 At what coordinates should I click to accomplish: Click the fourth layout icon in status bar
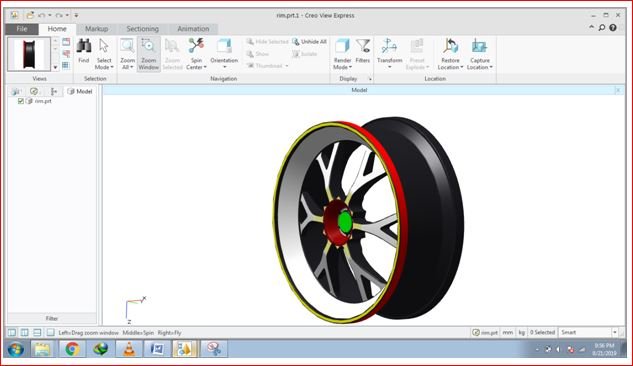(50, 333)
